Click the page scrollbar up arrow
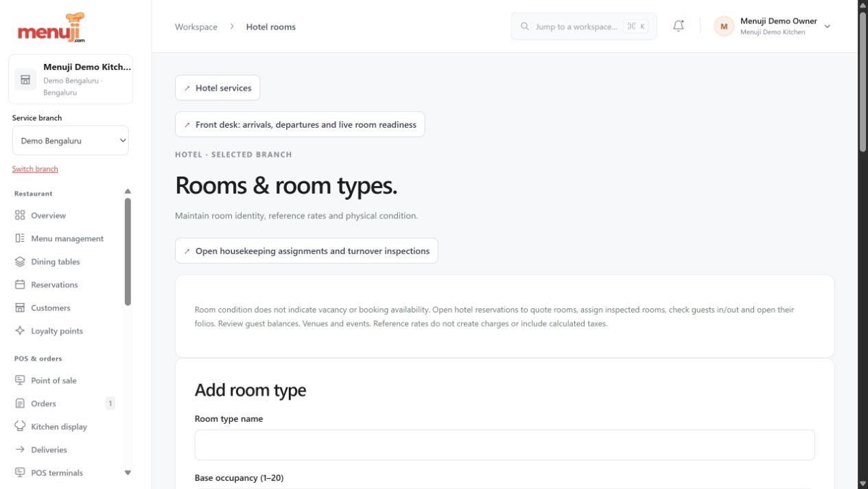Viewport: 868px width, 489px height. [x=863, y=5]
